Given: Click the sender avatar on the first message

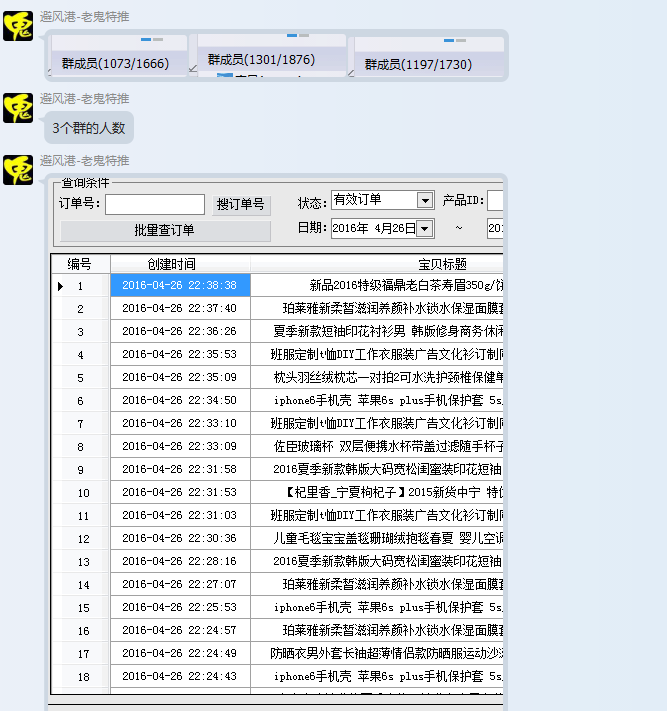Looking at the screenshot, I should point(18,26).
